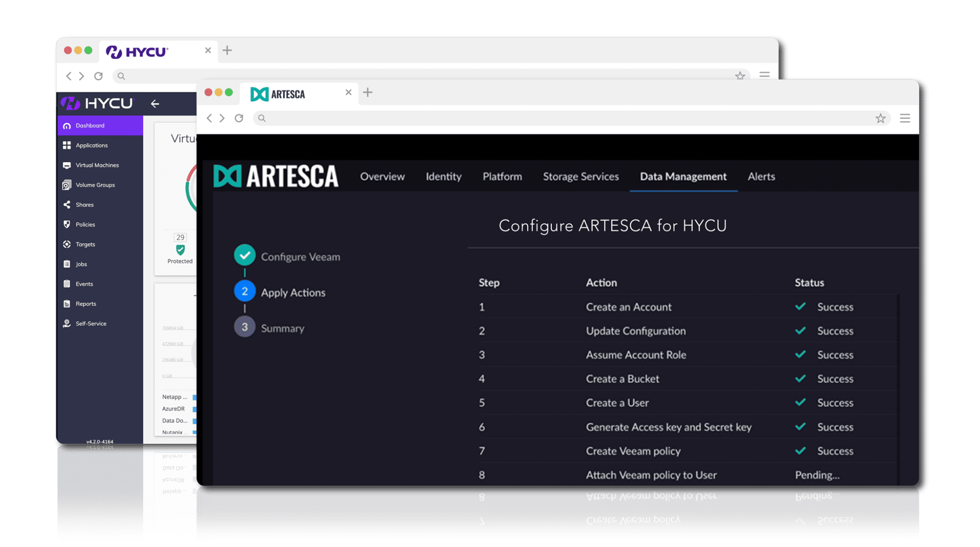Open Dashboard in HYCU sidebar
Image resolution: width=980 pixels, height=547 pixels.
coord(100,125)
